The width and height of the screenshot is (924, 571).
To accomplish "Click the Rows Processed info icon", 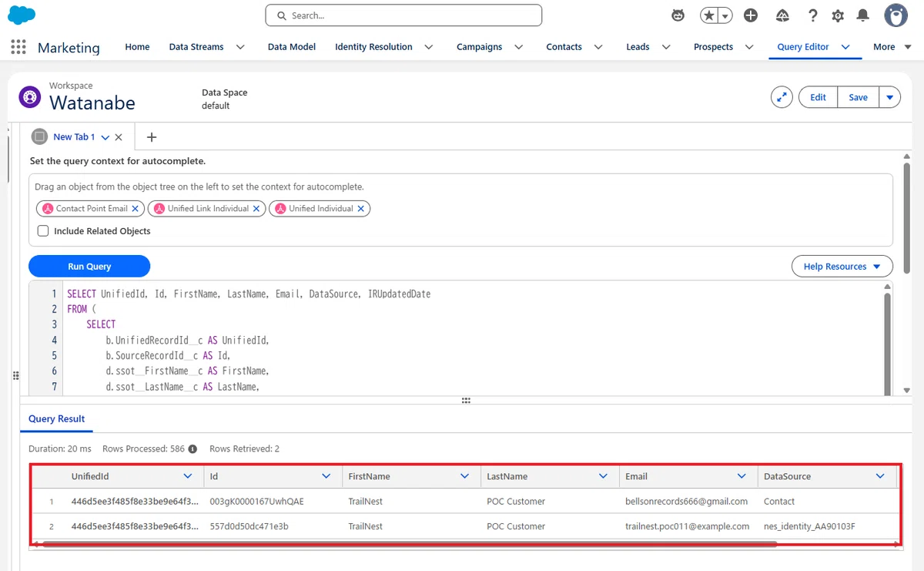I will coord(192,448).
